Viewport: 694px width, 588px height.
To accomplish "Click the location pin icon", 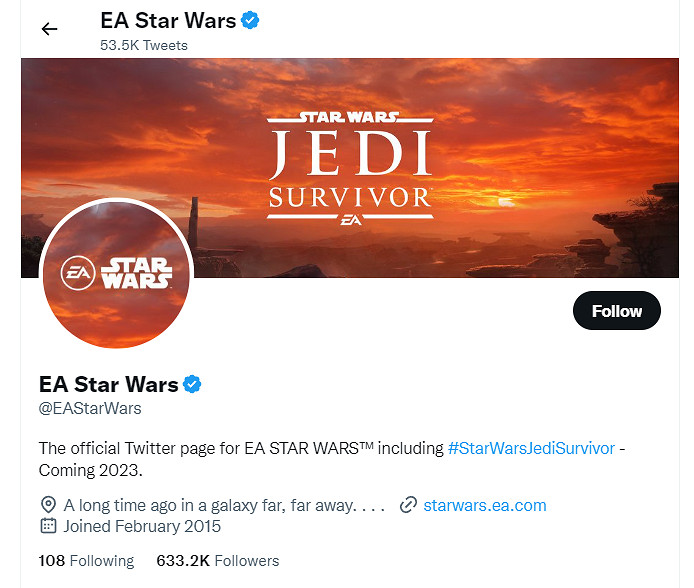I will 48,505.
